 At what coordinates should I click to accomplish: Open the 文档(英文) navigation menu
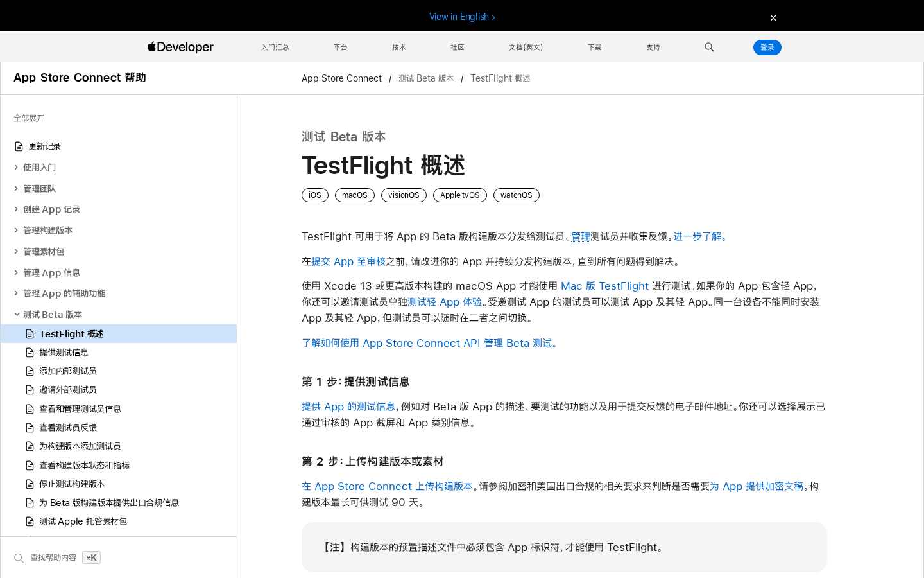pos(526,48)
